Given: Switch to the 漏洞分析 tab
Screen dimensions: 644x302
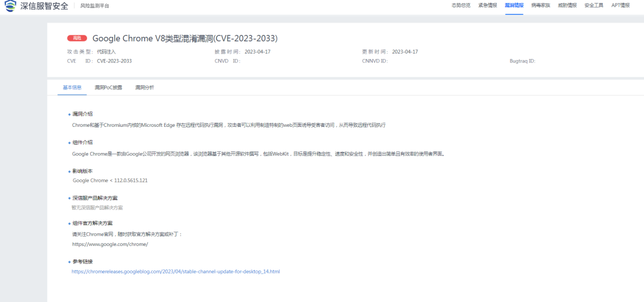Looking at the screenshot, I should tap(144, 88).
